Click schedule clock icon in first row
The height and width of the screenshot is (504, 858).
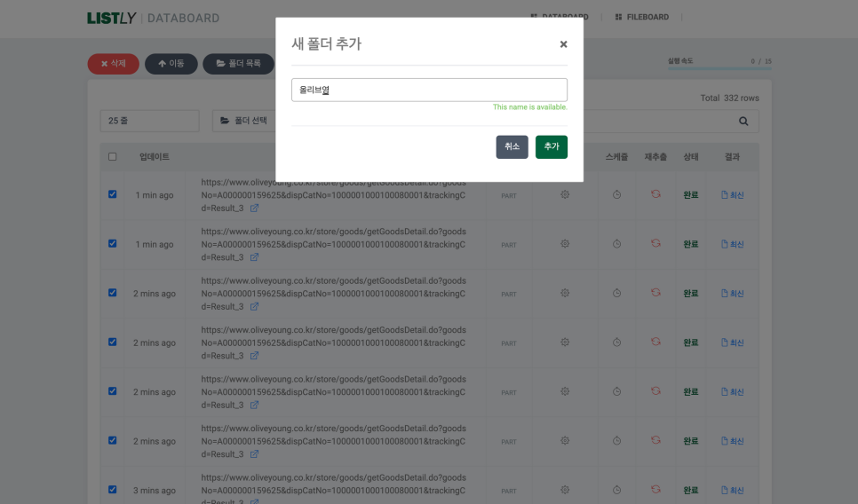click(x=616, y=194)
